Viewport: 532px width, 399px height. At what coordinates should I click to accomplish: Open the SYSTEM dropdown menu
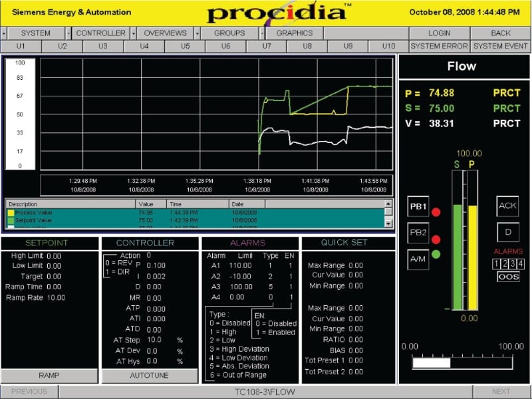(37, 32)
